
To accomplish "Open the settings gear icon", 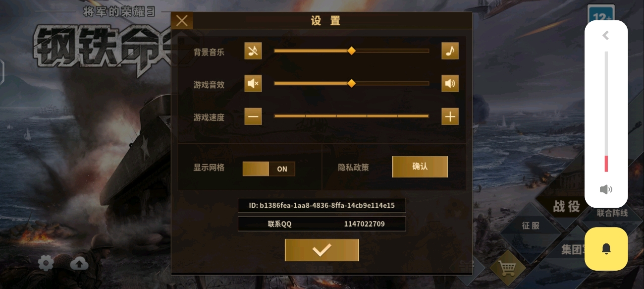I will pos(46,263).
